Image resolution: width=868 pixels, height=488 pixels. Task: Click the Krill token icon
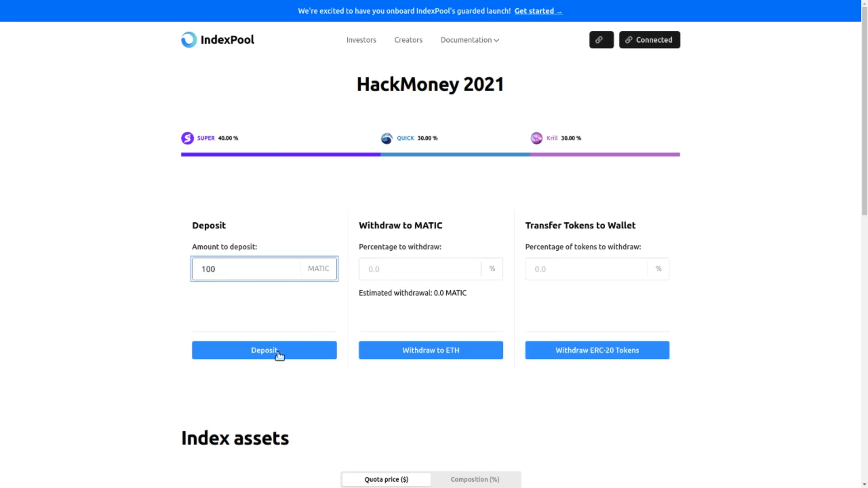click(536, 138)
